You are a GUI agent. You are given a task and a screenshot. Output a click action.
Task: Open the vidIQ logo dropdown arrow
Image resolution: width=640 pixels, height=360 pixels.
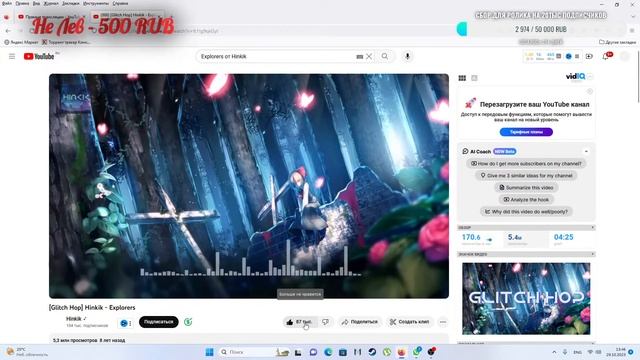point(590,76)
